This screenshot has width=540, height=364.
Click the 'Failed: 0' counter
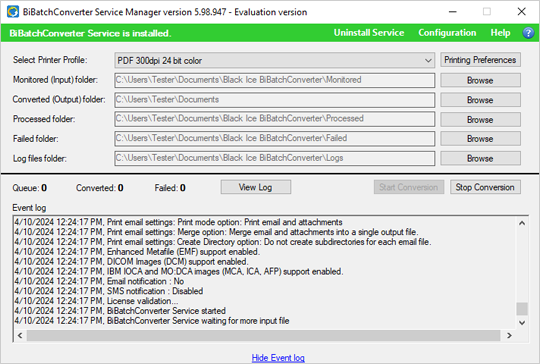point(170,188)
